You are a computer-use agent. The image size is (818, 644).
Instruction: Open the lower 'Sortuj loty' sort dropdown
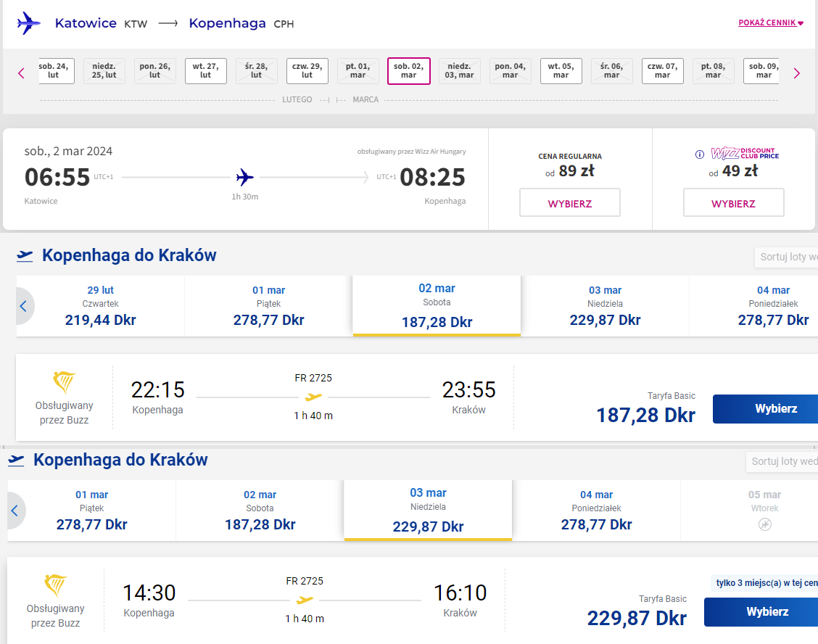[782, 461]
